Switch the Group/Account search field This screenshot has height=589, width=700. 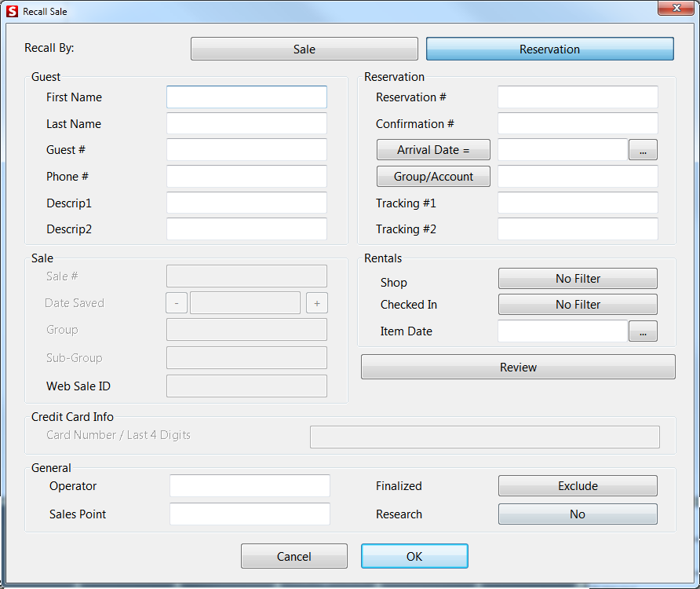(433, 176)
